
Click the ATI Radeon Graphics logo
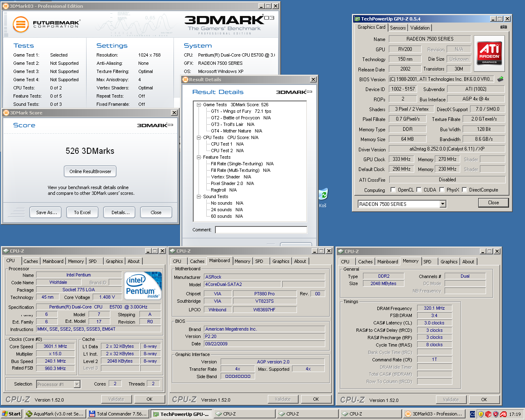click(x=489, y=53)
